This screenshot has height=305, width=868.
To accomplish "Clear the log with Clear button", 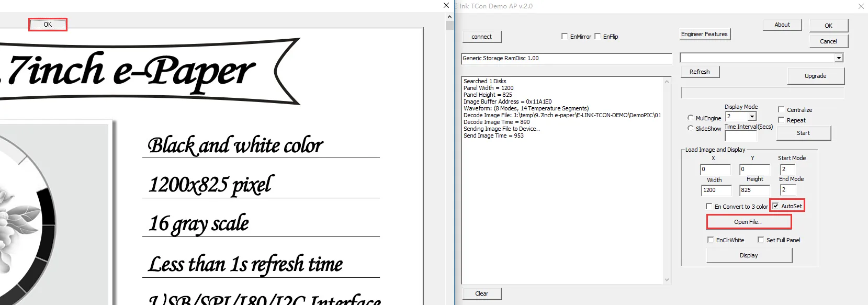I will (482, 293).
